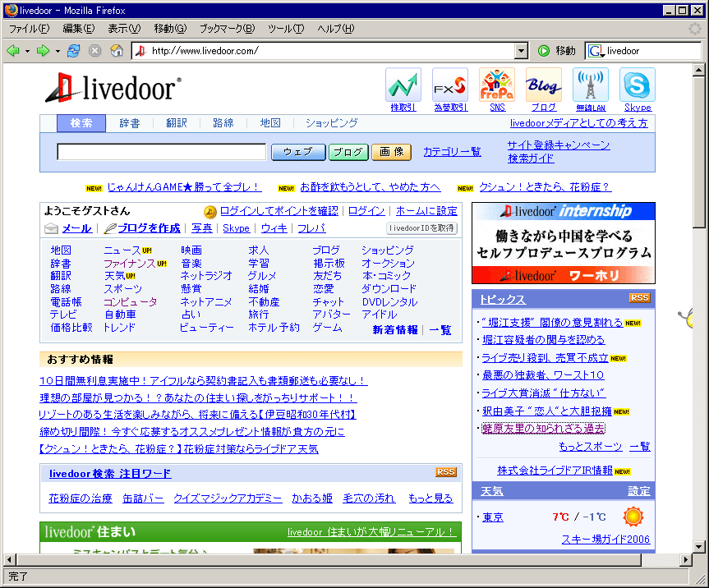Open the FX 為替取引 icon
The height and width of the screenshot is (588, 709).
pos(450,85)
